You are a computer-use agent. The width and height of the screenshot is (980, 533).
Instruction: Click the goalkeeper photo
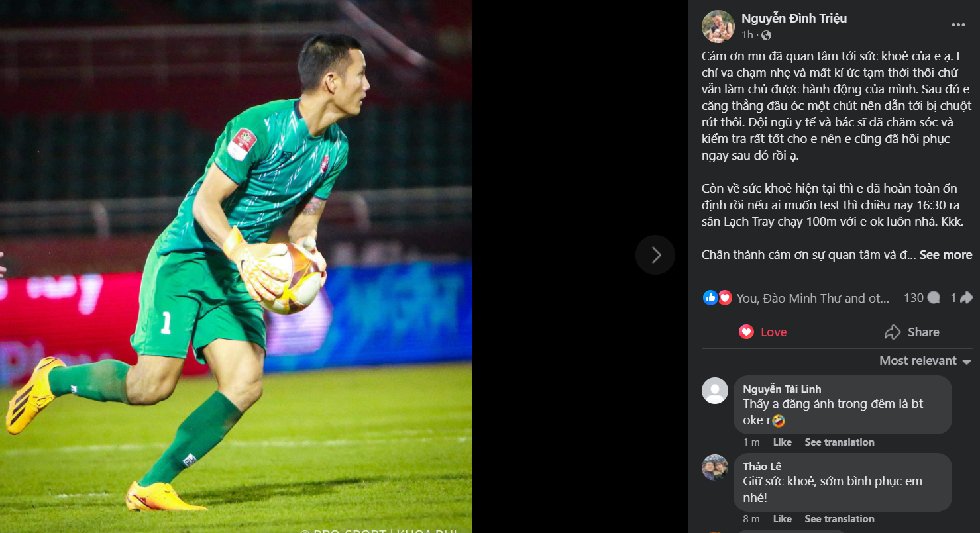click(x=236, y=266)
